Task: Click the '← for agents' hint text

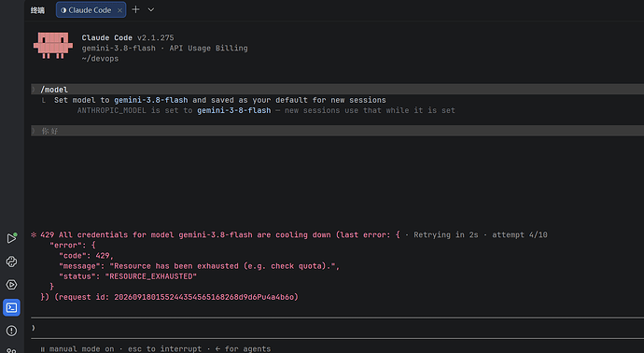Action: [244, 348]
